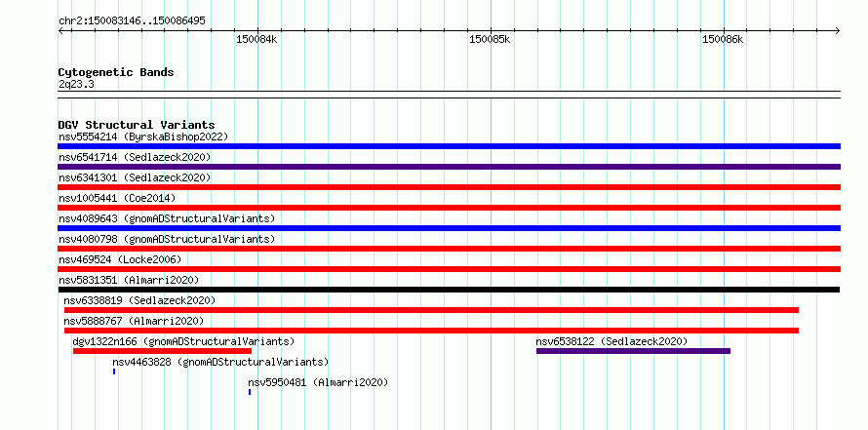The height and width of the screenshot is (430, 868).
Task: Click the nsv6341301 (Sedlazeck2020) label
Action: click(x=135, y=177)
